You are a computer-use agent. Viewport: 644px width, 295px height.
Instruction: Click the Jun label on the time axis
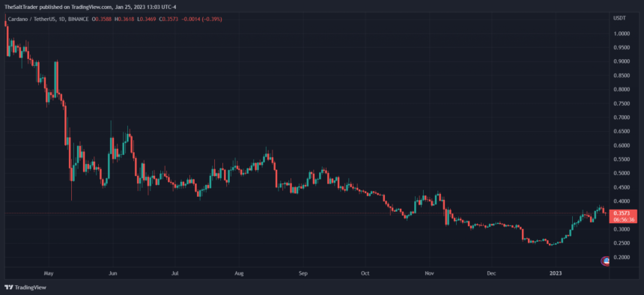tap(113, 273)
